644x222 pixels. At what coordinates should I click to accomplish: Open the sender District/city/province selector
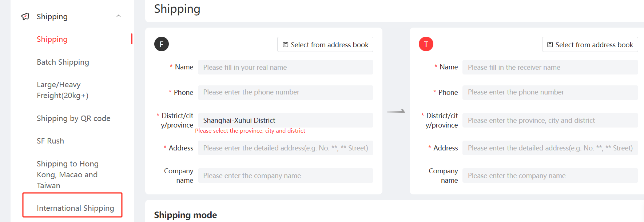point(285,120)
